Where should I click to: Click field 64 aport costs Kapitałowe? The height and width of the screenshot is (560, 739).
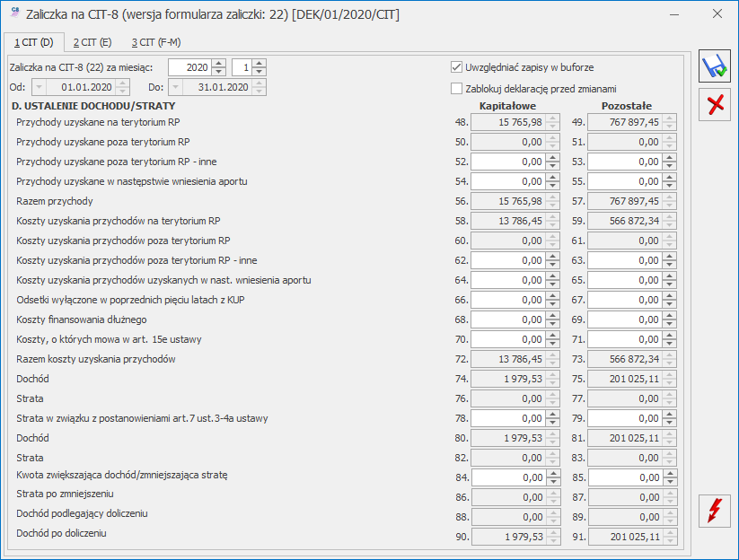pyautogui.click(x=508, y=280)
